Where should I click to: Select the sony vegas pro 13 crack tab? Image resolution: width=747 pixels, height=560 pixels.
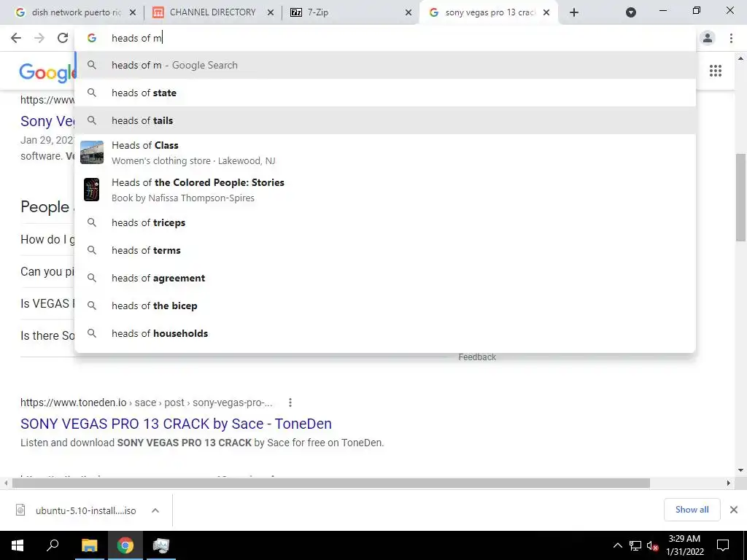point(488,12)
